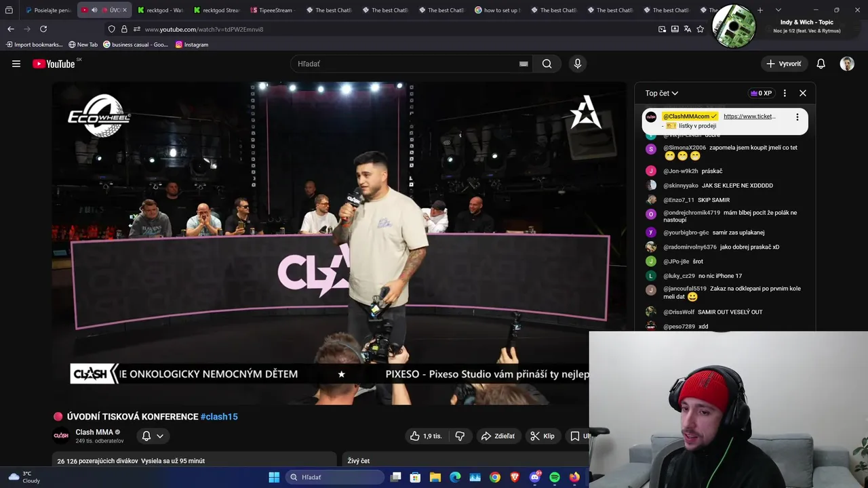
Task: Switch to the recktgod Stream tab
Action: pos(216,10)
